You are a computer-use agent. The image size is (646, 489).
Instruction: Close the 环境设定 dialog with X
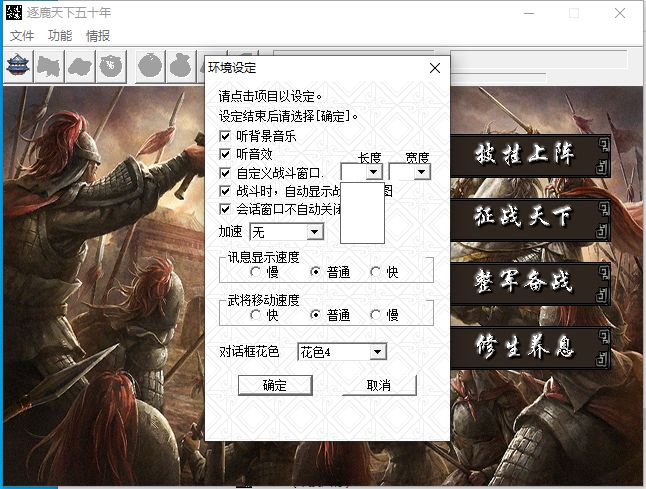[434, 68]
